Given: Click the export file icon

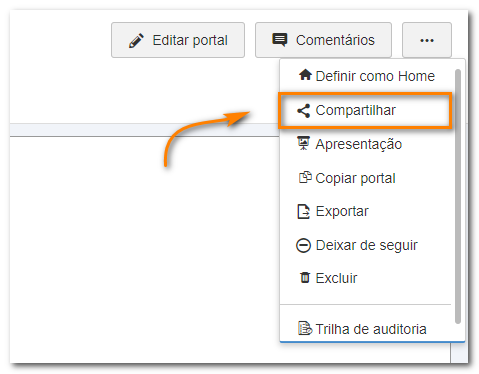Looking at the screenshot, I should 303,211.
